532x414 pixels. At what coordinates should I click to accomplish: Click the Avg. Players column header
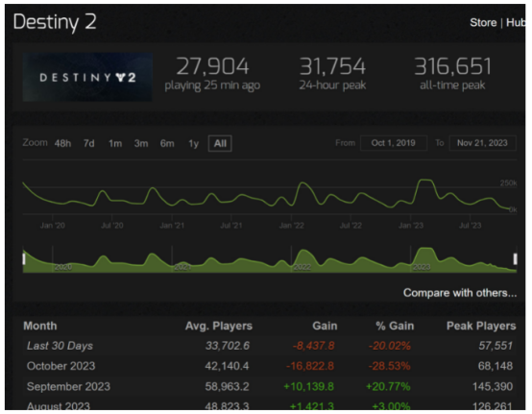219,326
